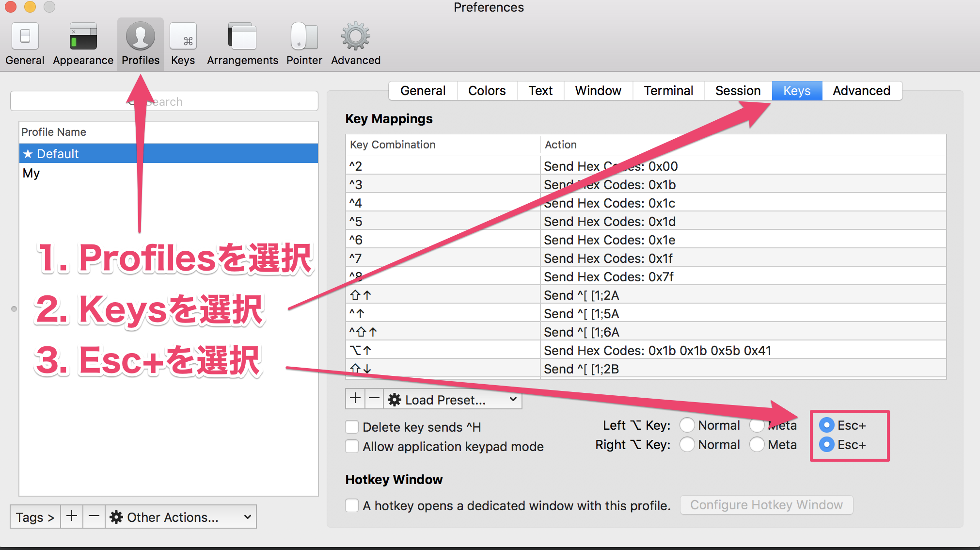The height and width of the screenshot is (550, 980).
Task: Switch to the Colors tab
Action: tap(487, 90)
